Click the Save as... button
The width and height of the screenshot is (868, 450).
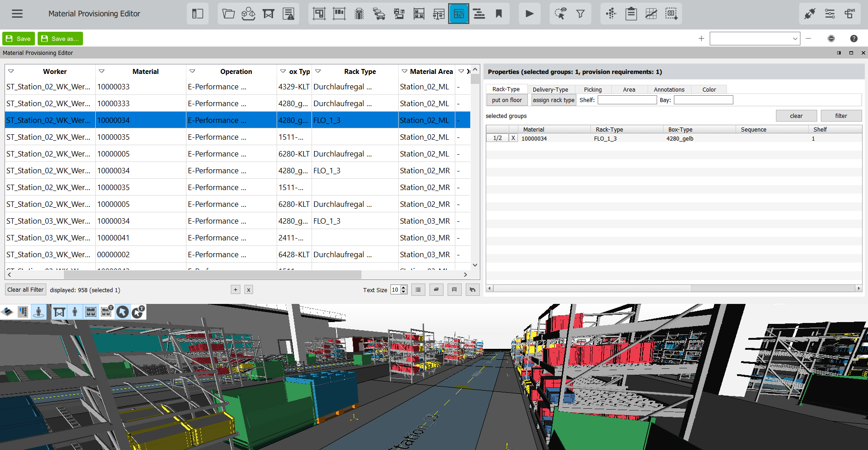coord(60,39)
